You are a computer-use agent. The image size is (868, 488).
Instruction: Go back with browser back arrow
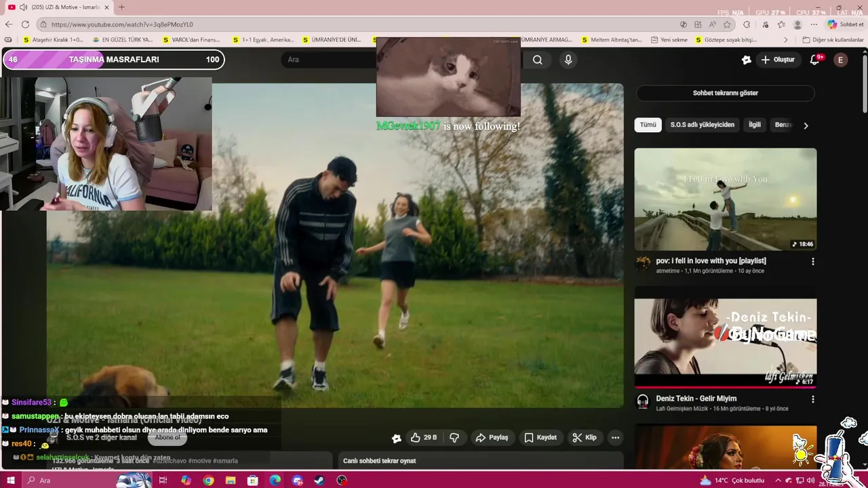9,24
